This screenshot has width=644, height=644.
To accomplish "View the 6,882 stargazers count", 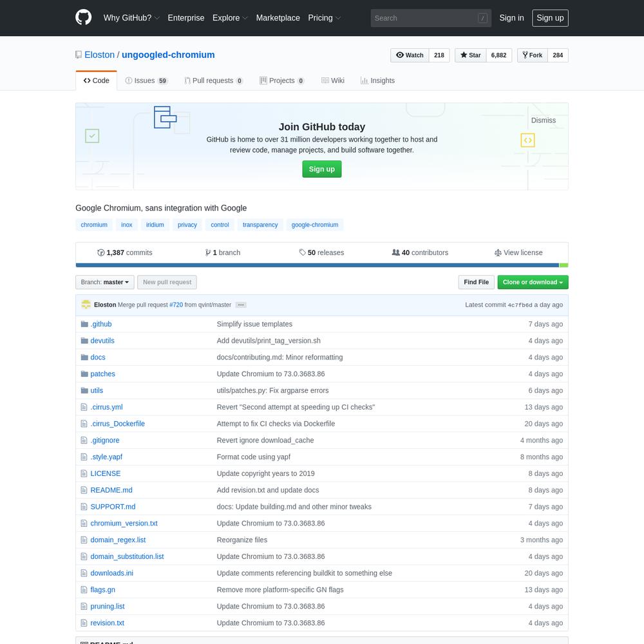I will [498, 55].
